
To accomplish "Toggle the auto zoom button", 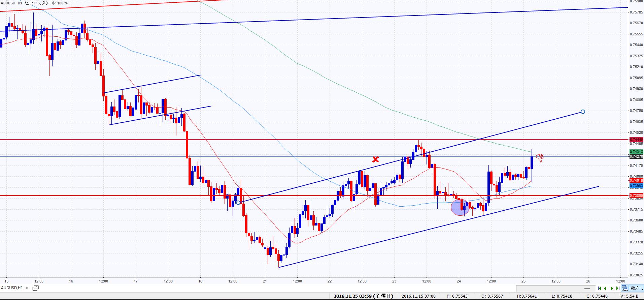I will coord(636,288).
